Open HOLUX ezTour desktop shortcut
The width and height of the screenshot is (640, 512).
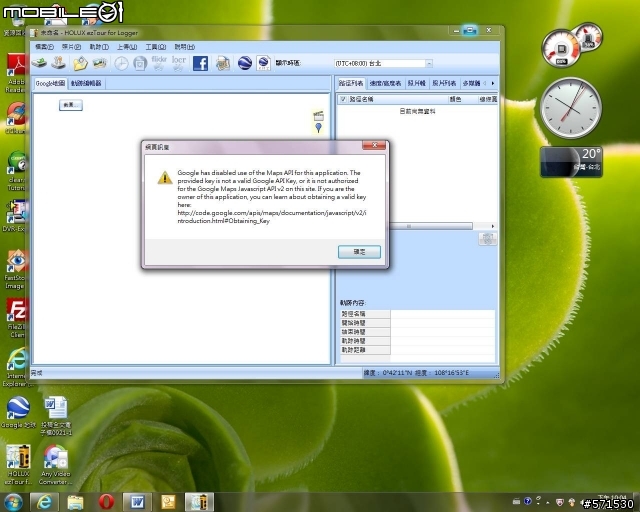click(18, 465)
